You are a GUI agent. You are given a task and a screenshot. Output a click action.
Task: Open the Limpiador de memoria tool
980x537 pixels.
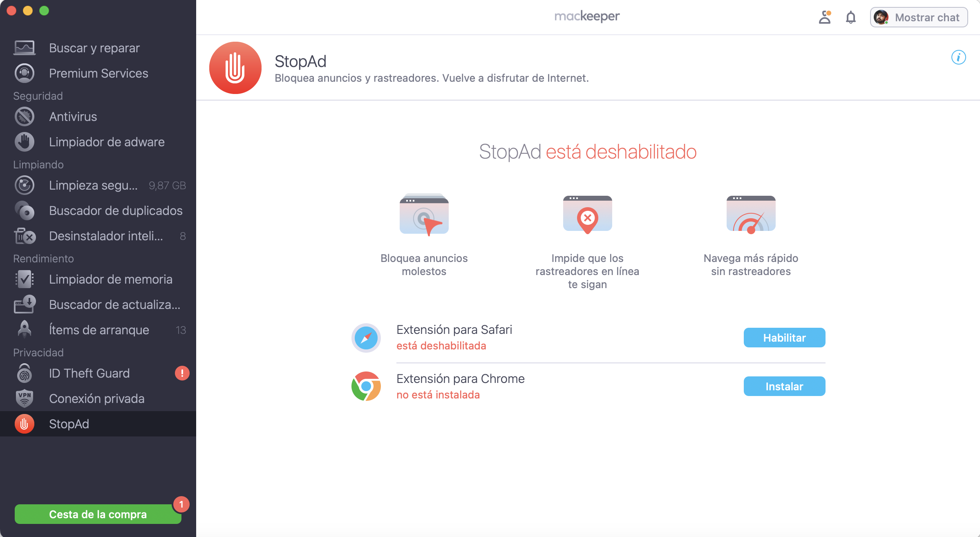(x=111, y=279)
